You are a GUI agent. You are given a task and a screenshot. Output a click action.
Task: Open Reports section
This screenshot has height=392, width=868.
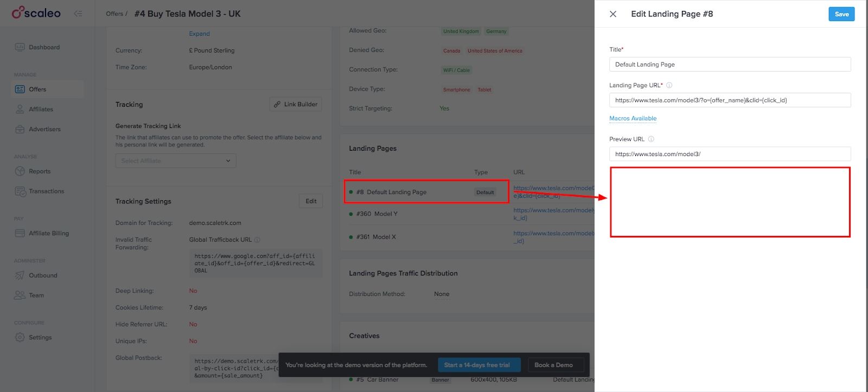[x=40, y=171]
